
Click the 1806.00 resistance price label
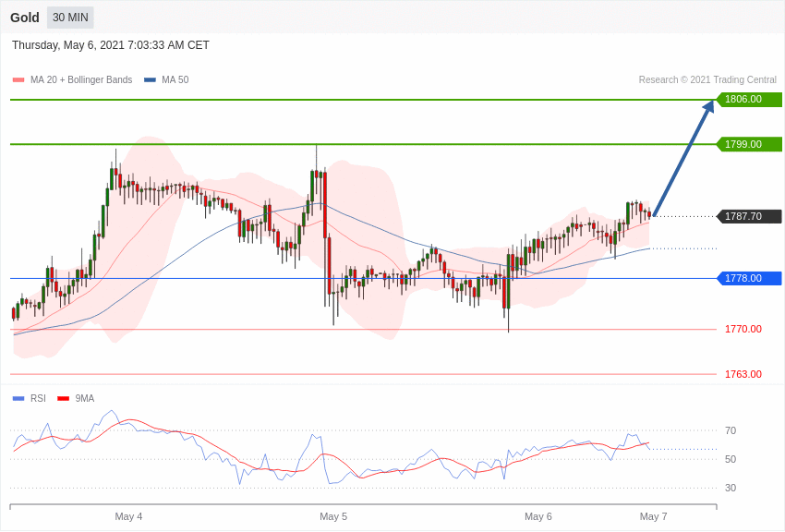(x=750, y=99)
